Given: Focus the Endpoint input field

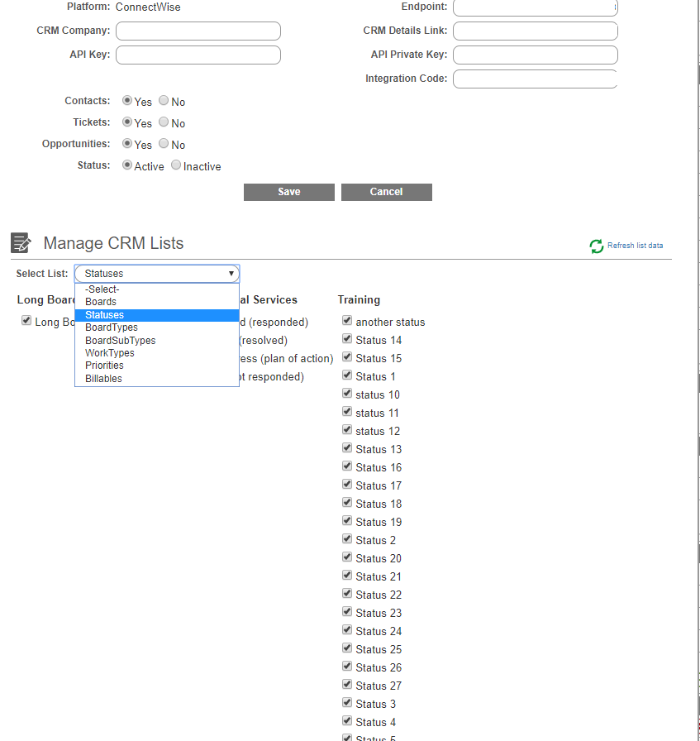Looking at the screenshot, I should [536, 7].
